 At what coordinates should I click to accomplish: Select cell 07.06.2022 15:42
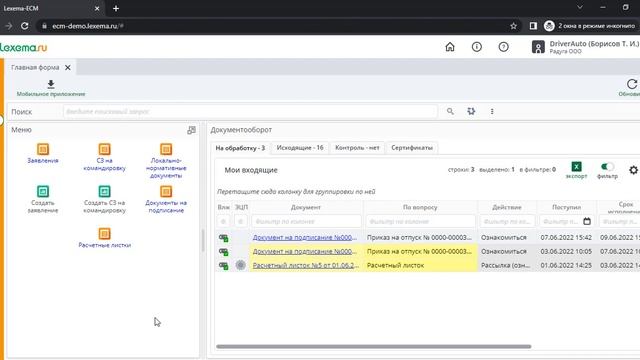coord(566,237)
